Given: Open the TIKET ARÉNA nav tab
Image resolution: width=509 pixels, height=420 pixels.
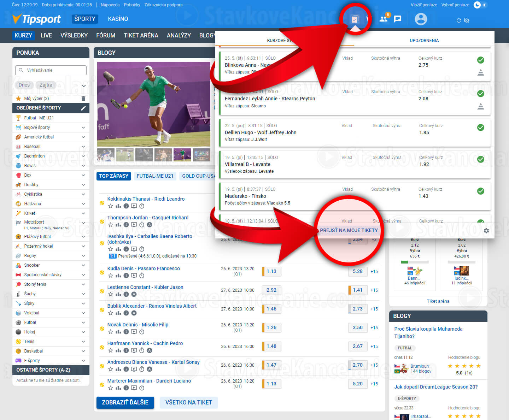Looking at the screenshot, I should 141,35.
